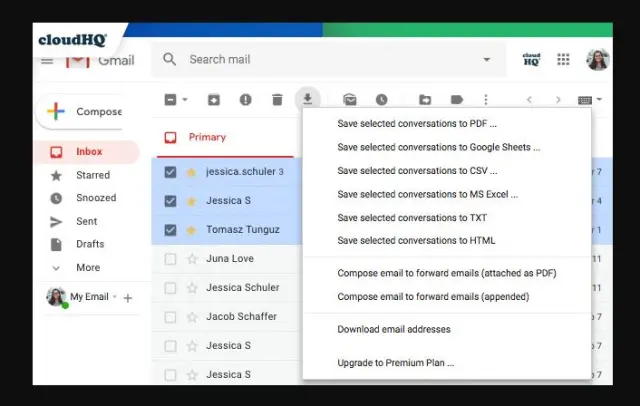The width and height of the screenshot is (640, 406).
Task: Choose Save selected conversations to HTML
Action: [x=416, y=241]
